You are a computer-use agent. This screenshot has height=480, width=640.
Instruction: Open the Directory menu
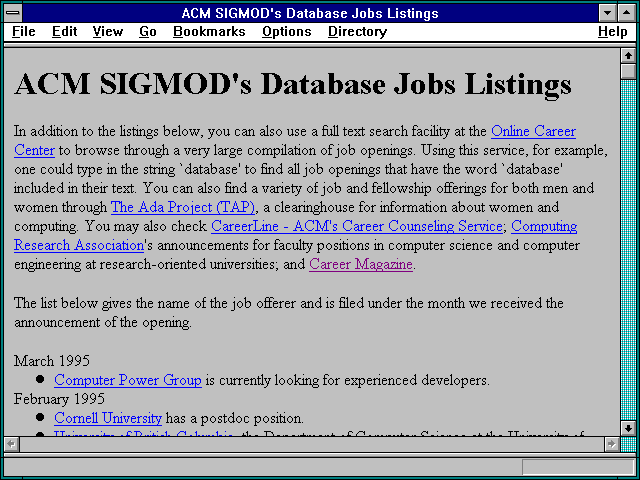tap(358, 32)
